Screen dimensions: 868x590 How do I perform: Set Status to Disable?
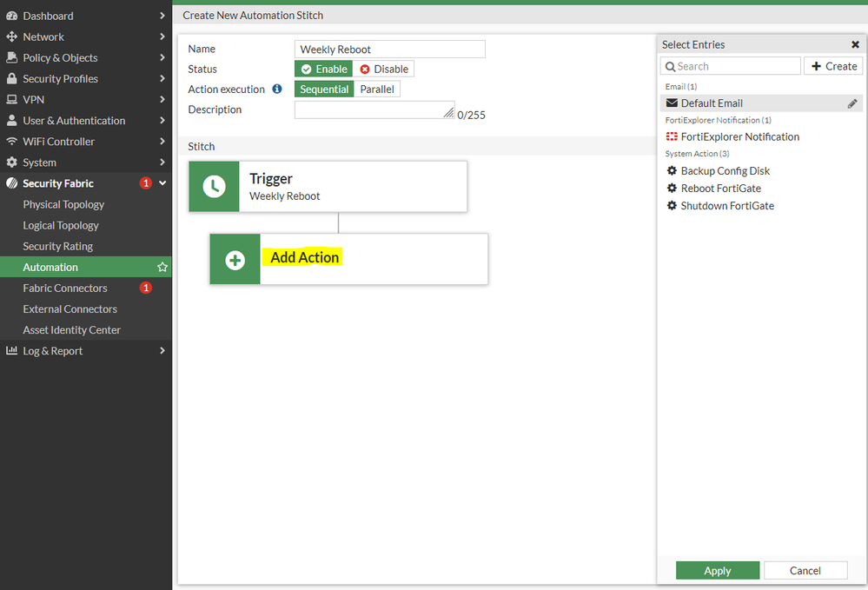[x=384, y=69]
